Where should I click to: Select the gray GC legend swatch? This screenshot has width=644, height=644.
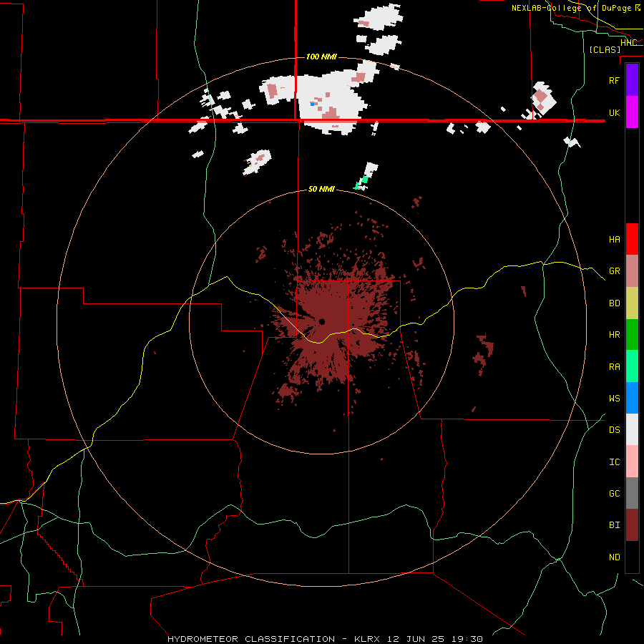632,493
